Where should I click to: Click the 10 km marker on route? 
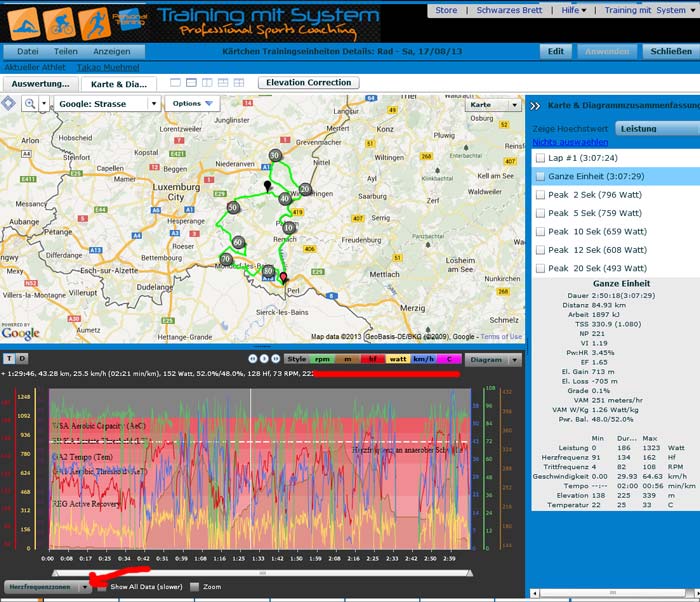coord(289,228)
